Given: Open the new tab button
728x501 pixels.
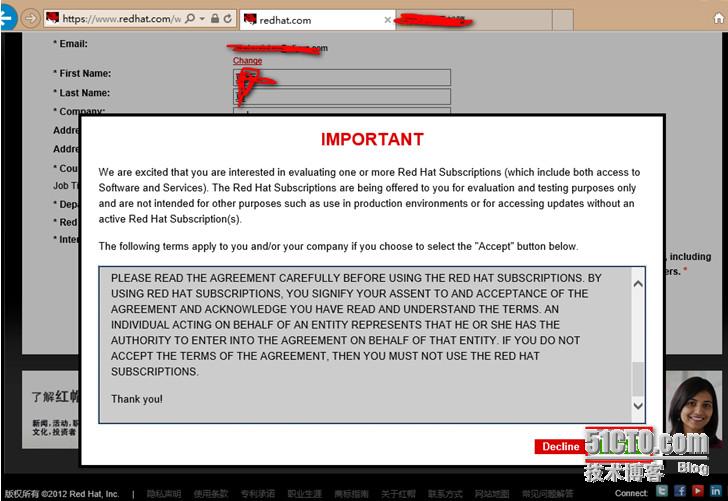Looking at the screenshot, I should 563,20.
